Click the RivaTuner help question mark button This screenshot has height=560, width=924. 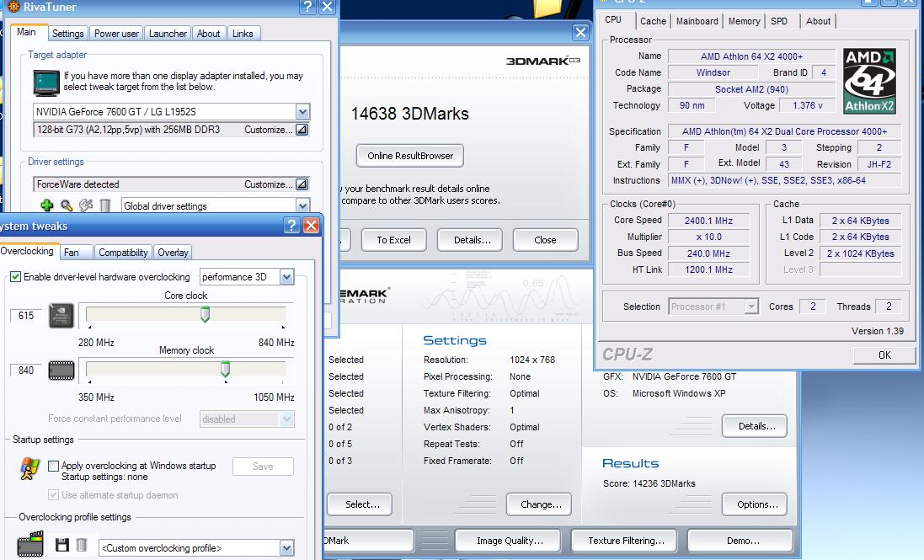click(307, 7)
